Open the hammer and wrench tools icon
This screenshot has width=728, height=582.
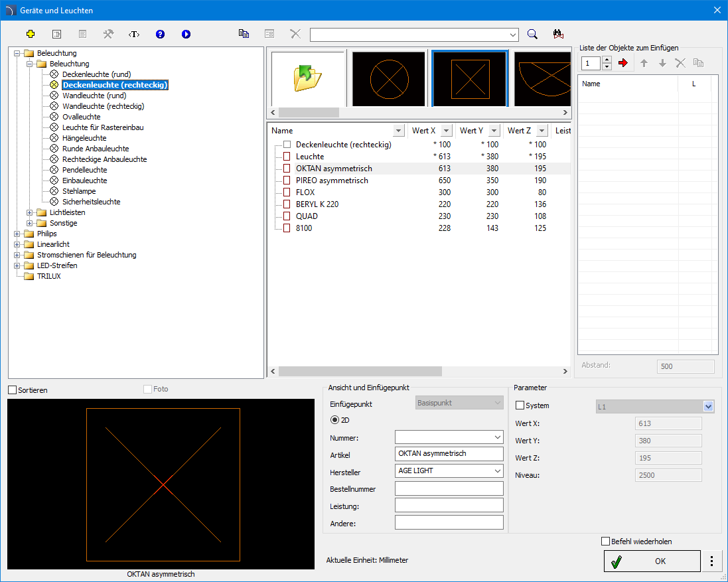(108, 34)
